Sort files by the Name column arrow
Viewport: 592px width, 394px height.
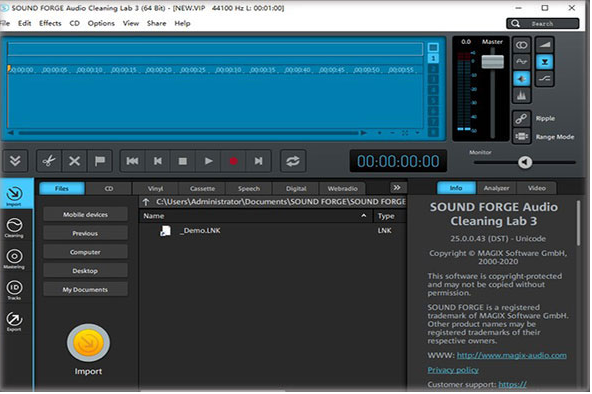(364, 216)
